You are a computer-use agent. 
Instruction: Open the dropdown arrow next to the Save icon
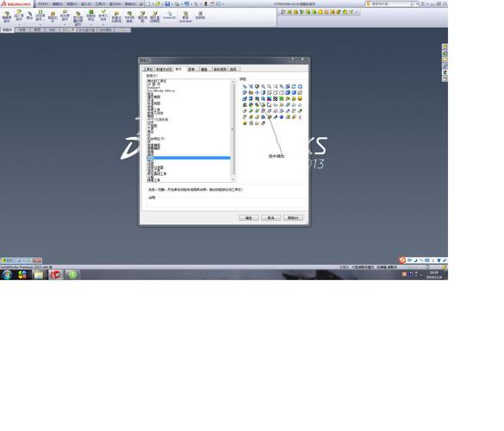click(172, 4)
